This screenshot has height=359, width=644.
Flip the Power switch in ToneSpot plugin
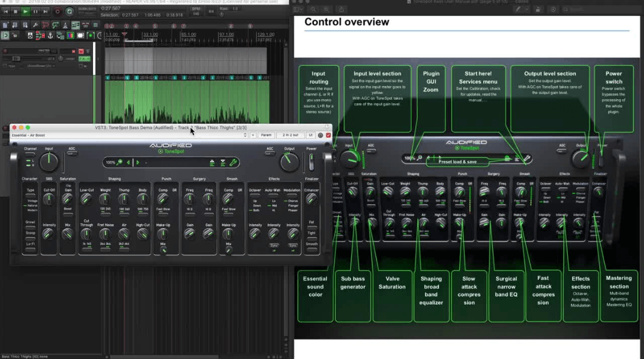click(x=311, y=162)
